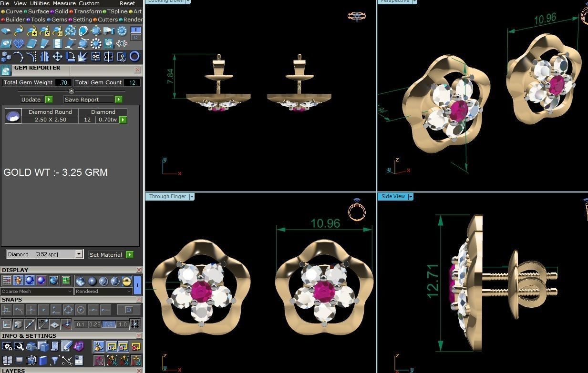Select the Explode tool icon
588x373 pixels.
(83, 57)
